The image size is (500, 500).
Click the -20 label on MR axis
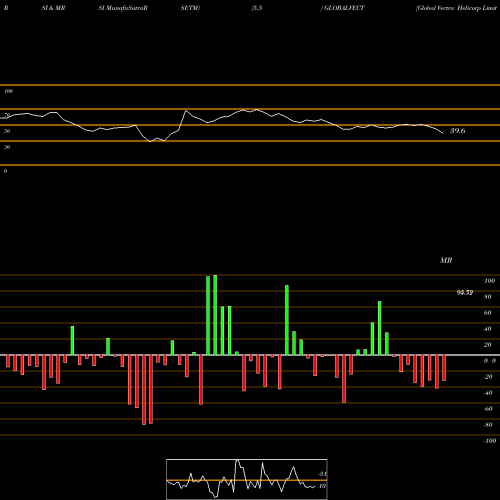click(x=488, y=377)
